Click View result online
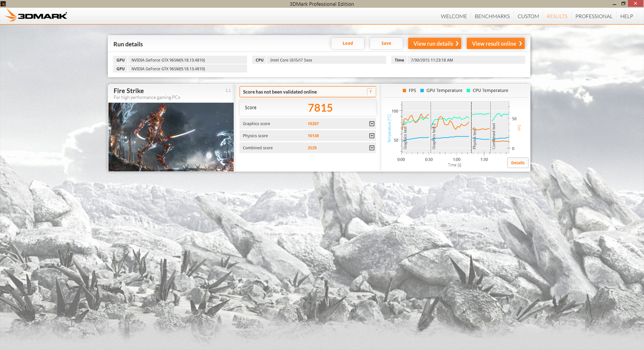This screenshot has height=350, width=644. (496, 43)
